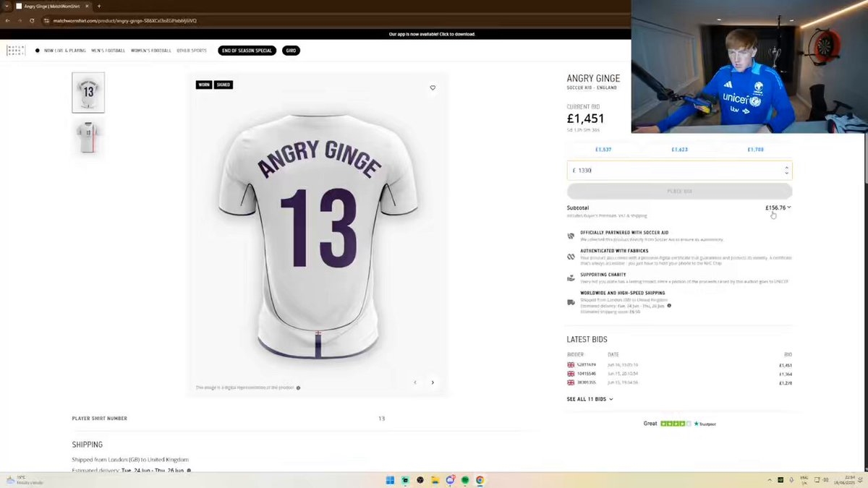
Task: Click the Soccer Aid partnership icon
Action: pyautogui.click(x=571, y=236)
